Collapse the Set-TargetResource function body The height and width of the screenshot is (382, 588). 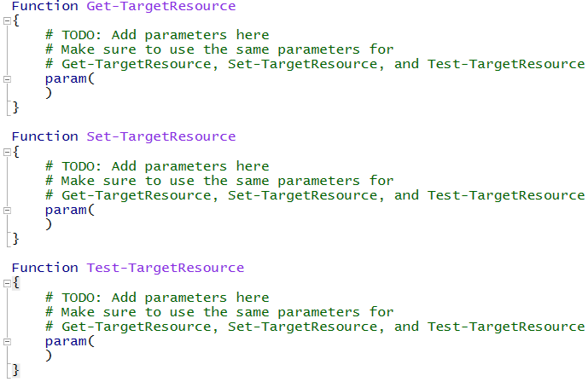(7, 152)
